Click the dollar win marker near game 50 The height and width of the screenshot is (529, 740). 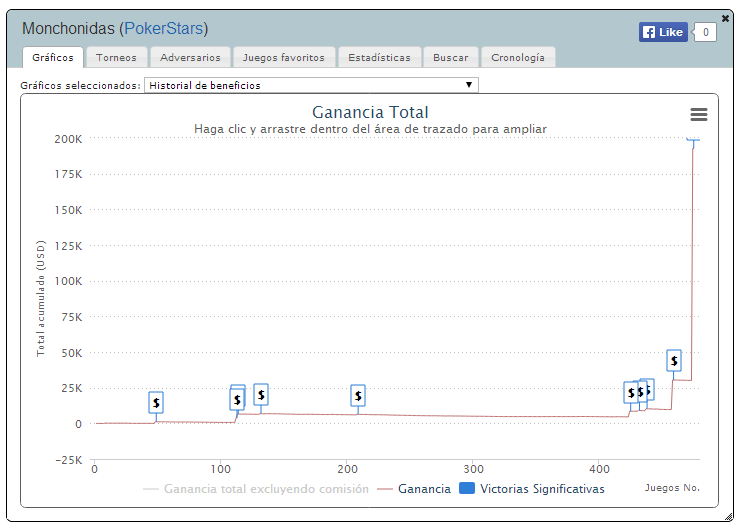click(156, 403)
